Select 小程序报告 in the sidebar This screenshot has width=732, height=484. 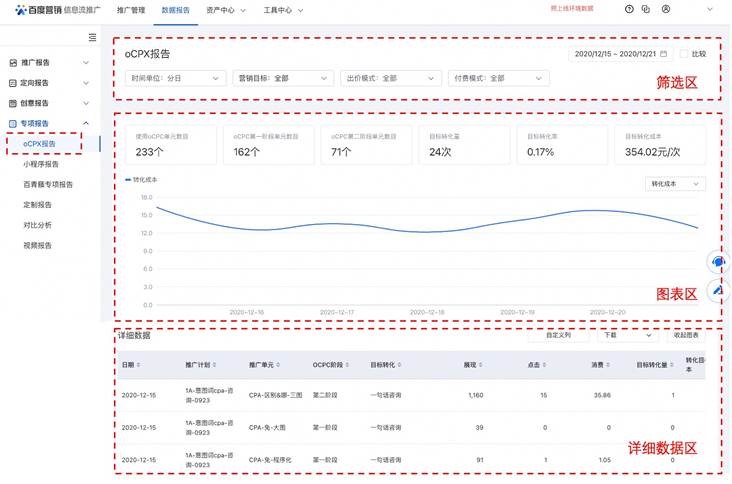click(x=41, y=164)
